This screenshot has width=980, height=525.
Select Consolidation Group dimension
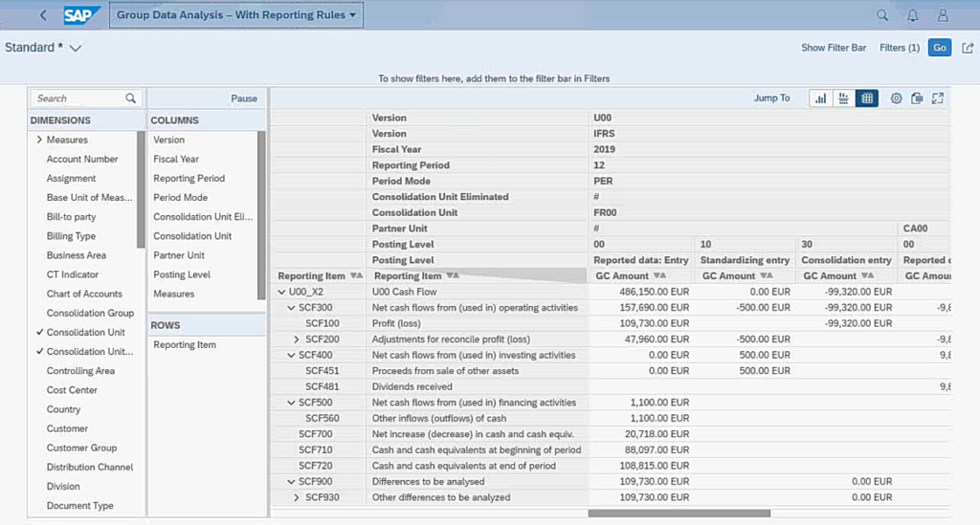coord(90,313)
